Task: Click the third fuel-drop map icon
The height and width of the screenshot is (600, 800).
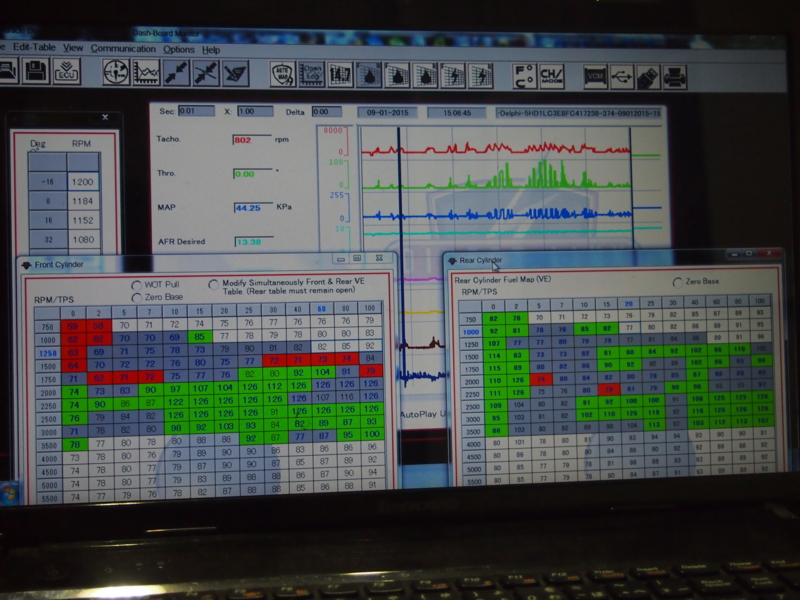Action: click(426, 76)
